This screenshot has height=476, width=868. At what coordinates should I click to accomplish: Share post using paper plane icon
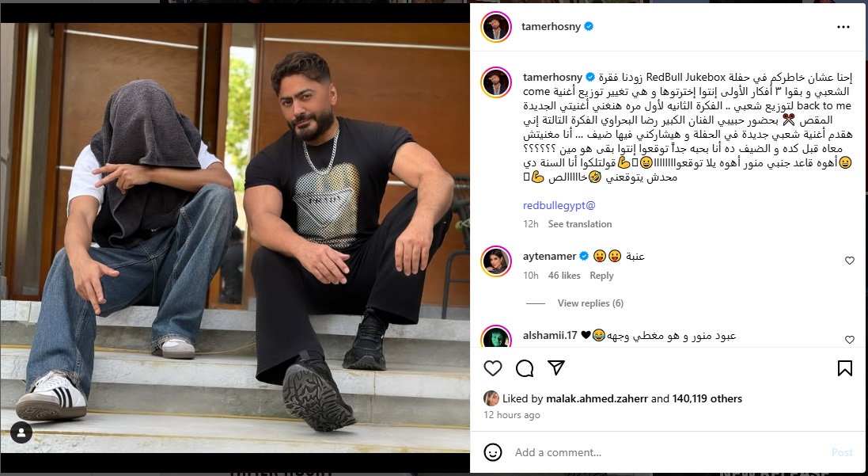click(555, 368)
